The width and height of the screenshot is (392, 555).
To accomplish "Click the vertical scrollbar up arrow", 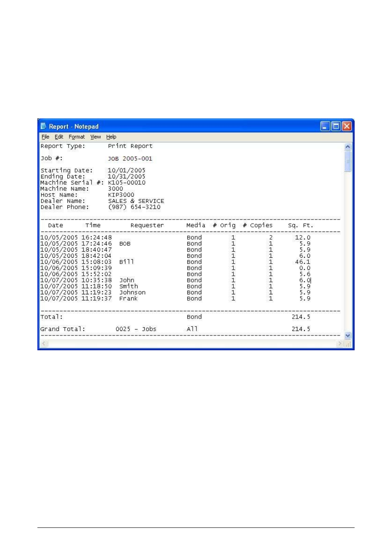I will click(x=348, y=147).
